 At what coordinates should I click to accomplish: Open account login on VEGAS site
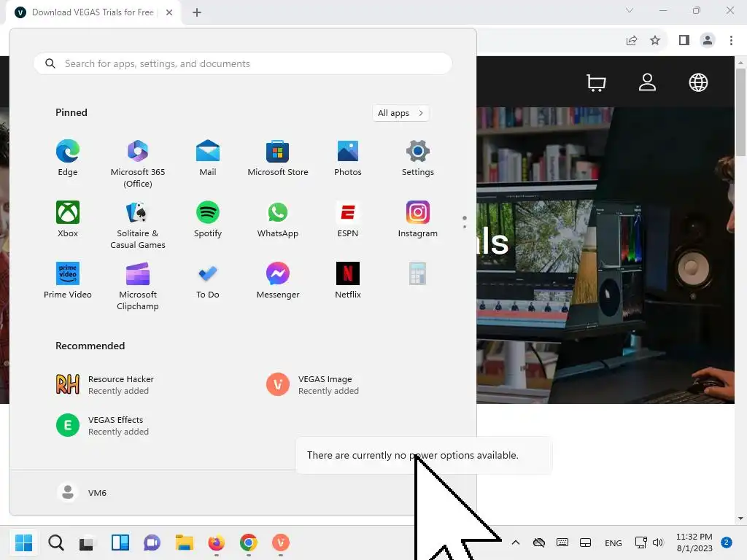[x=647, y=82]
